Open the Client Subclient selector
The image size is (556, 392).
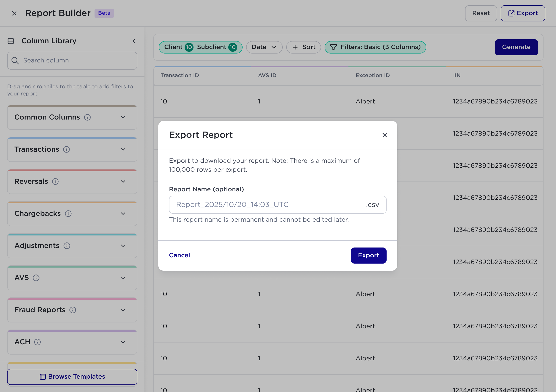[x=200, y=47]
